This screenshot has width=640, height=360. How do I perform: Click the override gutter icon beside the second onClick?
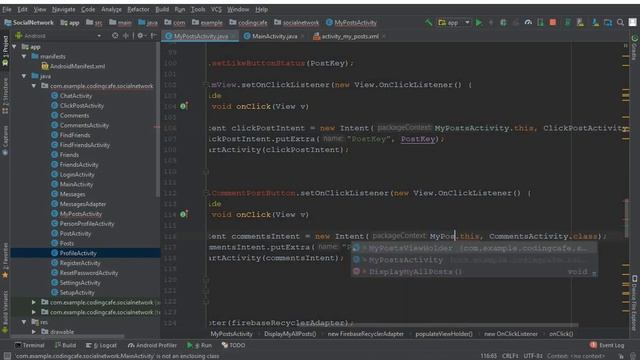pyautogui.click(x=183, y=214)
